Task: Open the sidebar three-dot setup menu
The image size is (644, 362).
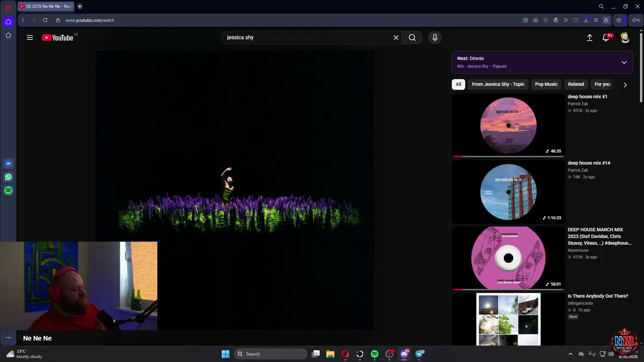Action: point(8,338)
